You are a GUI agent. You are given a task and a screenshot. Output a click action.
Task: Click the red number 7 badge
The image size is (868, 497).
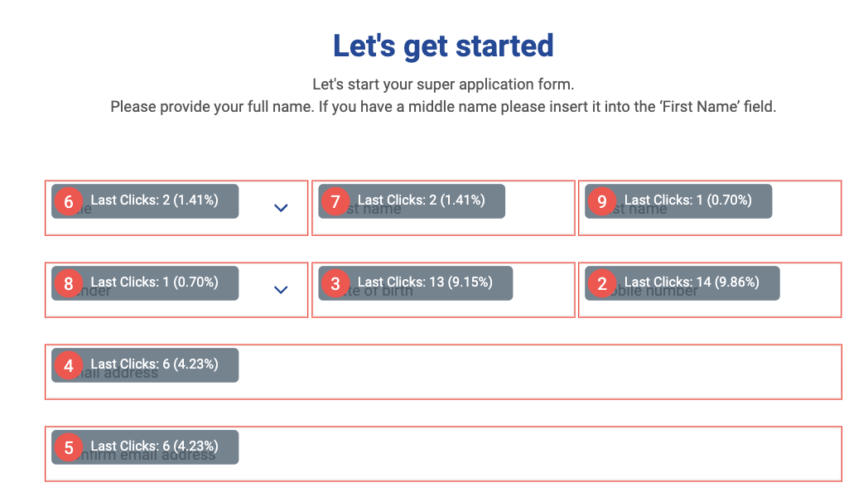335,201
